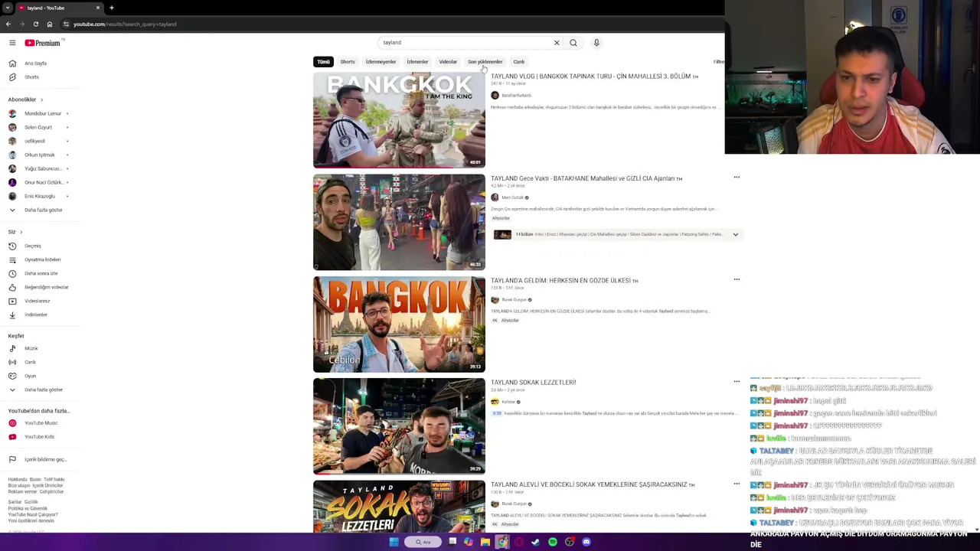Open Müzik note icon under Keşfet

click(x=12, y=348)
